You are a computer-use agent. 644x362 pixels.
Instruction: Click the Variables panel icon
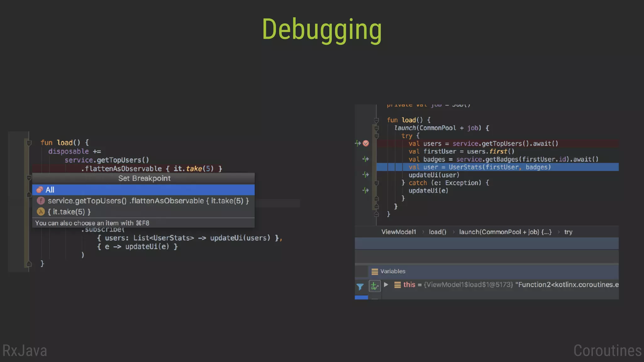point(375,271)
